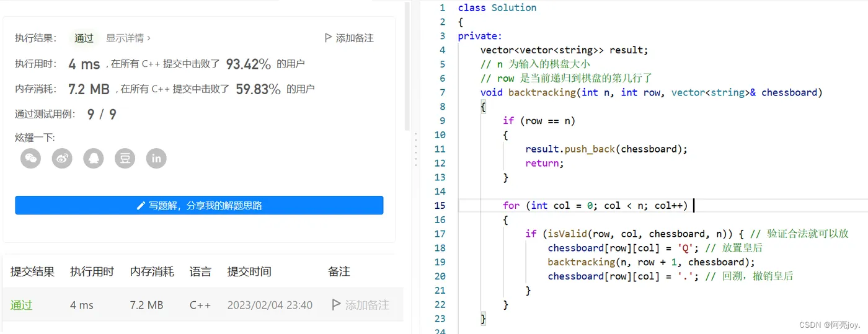
Task: Click the 语言 column header
Action: 200,271
